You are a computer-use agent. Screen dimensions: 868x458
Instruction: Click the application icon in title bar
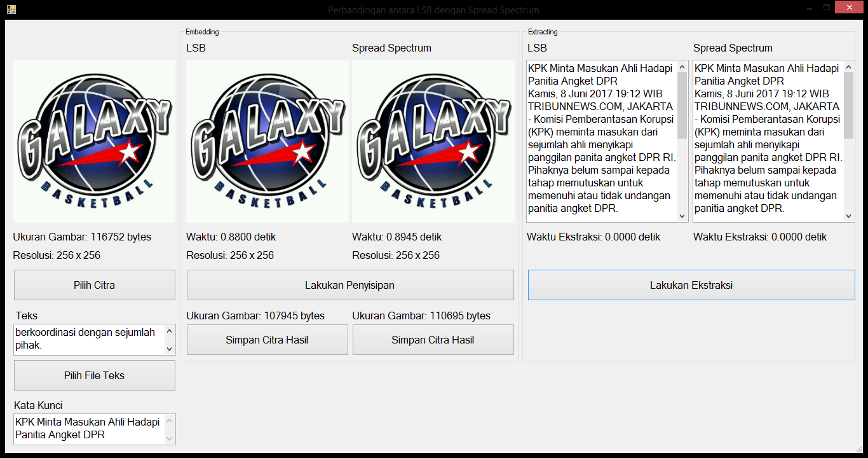click(11, 10)
